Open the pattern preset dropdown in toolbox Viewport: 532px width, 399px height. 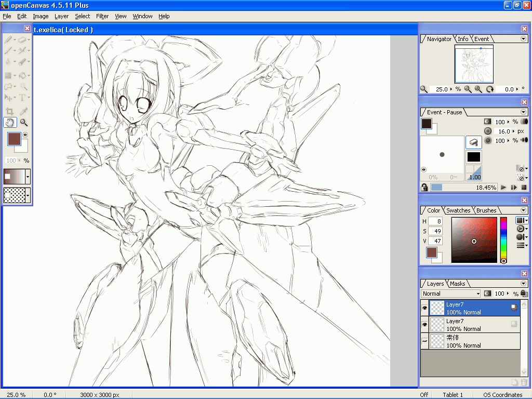pos(28,195)
